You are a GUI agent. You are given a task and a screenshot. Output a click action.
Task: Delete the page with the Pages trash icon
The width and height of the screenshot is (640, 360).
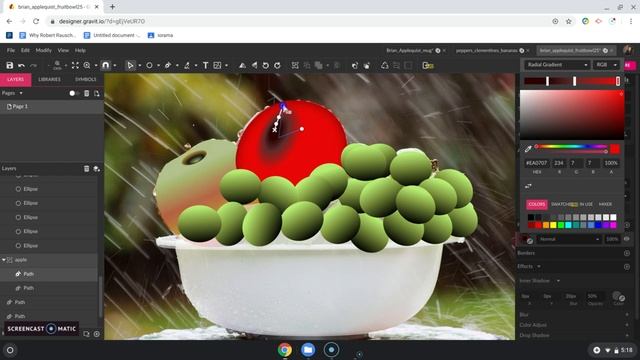[87, 93]
